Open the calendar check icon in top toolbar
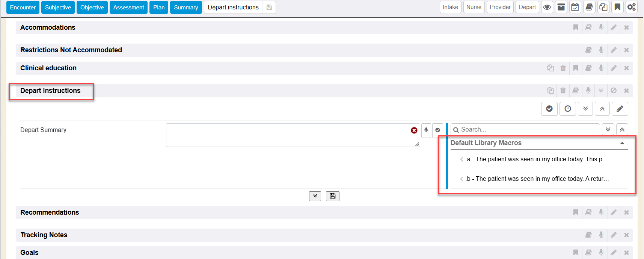The image size is (644, 259). [x=575, y=7]
